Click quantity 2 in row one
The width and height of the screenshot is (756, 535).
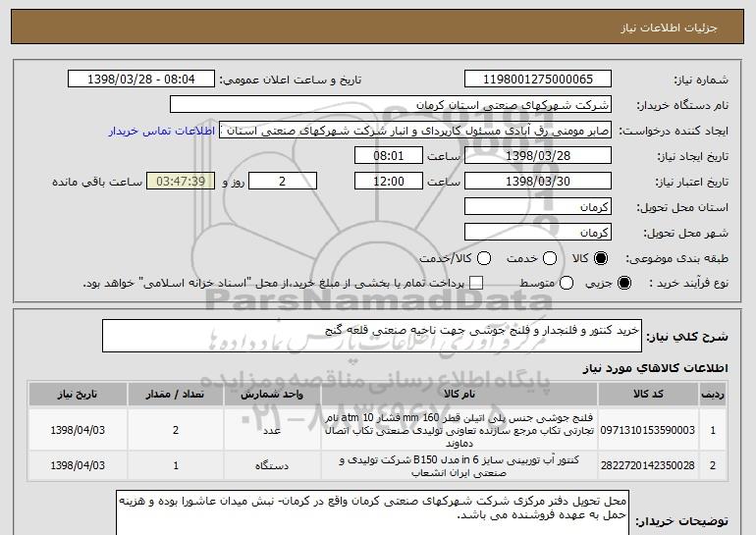click(176, 430)
